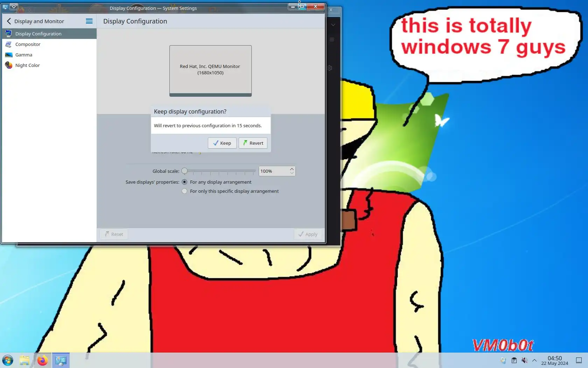
Task: Increase the global scale with up arrow
Action: click(292, 169)
